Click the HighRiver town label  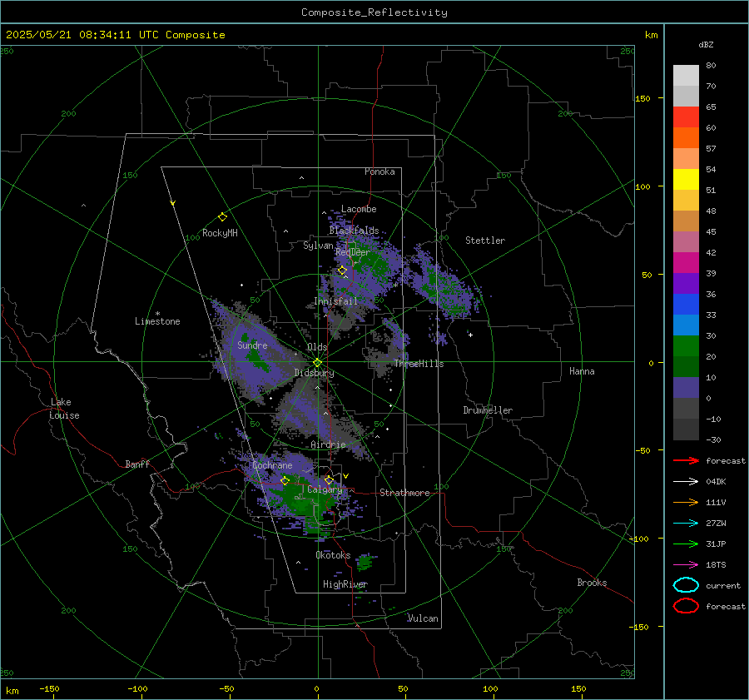tap(345, 584)
